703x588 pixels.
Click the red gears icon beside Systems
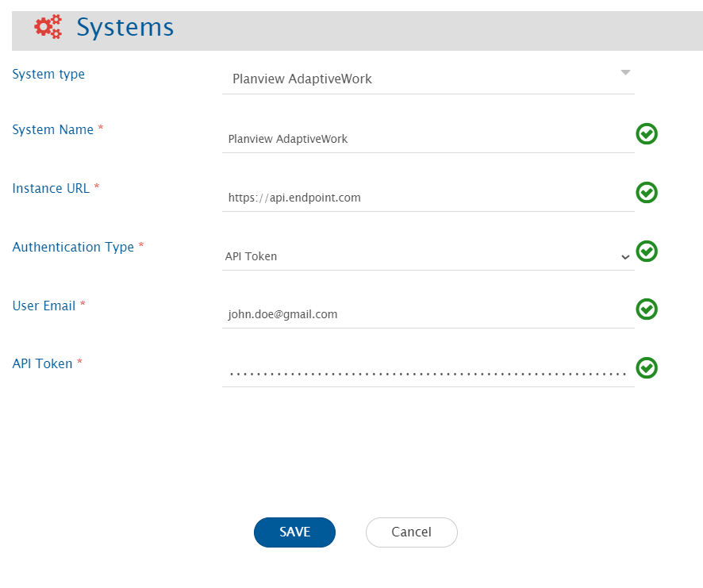coord(48,27)
